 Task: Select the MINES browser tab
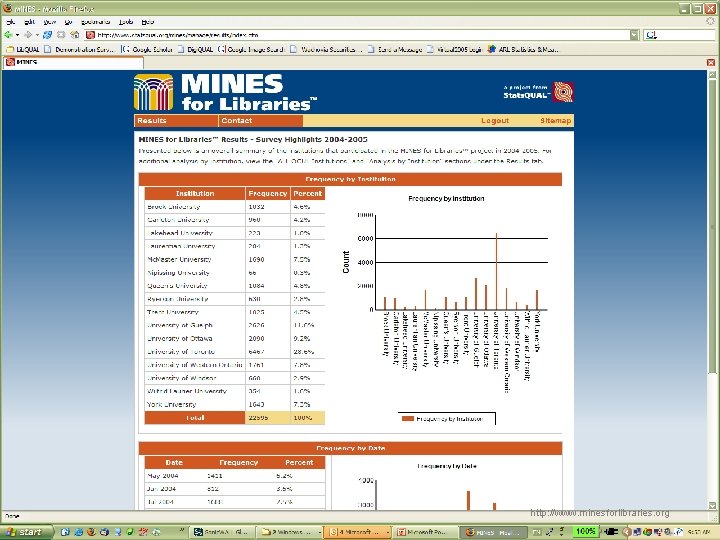[73, 62]
